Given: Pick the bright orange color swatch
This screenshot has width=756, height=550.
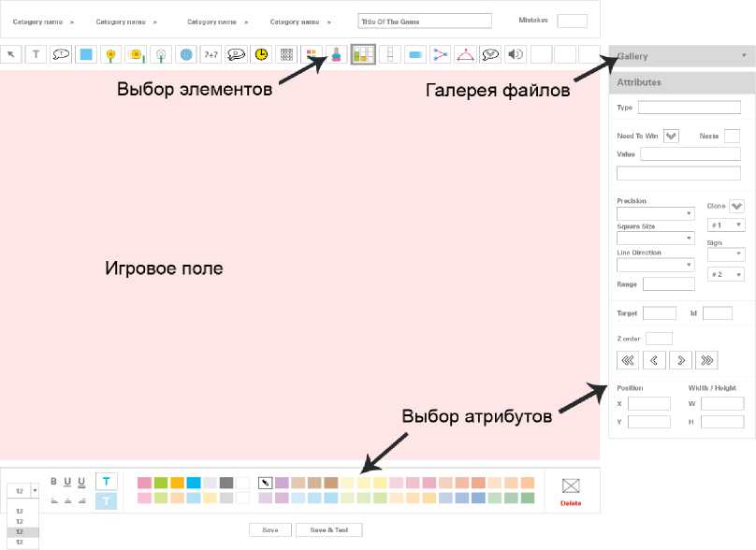Looking at the screenshot, I should tap(177, 483).
